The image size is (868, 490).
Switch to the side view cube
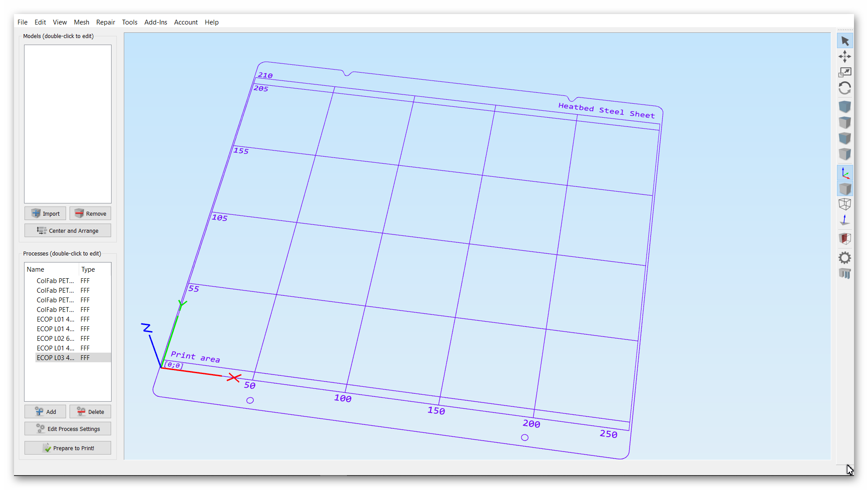point(845,154)
